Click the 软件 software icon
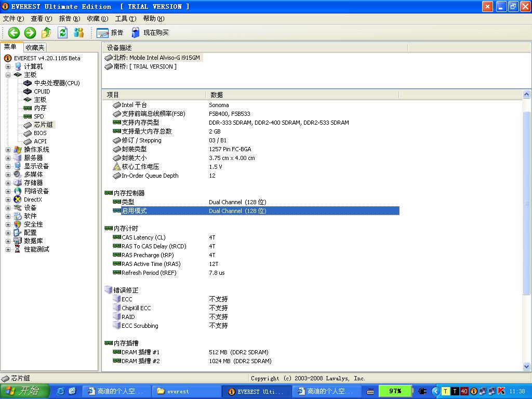Viewport: 532px width, 399px height. pos(17,216)
